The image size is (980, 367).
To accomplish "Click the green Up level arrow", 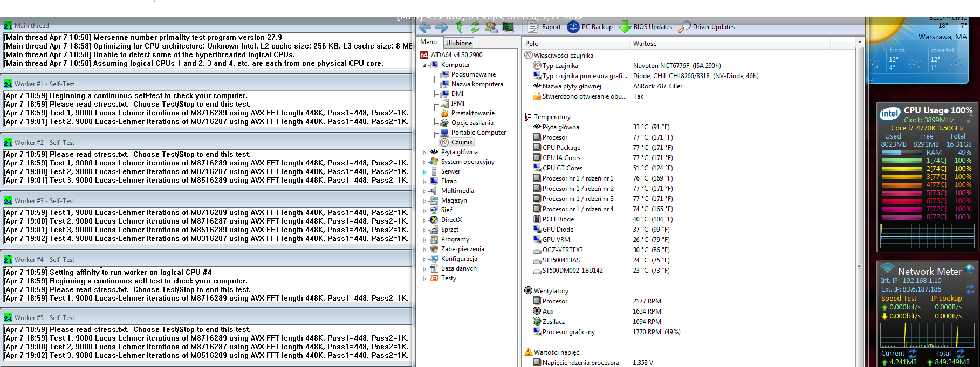I will 459,27.
